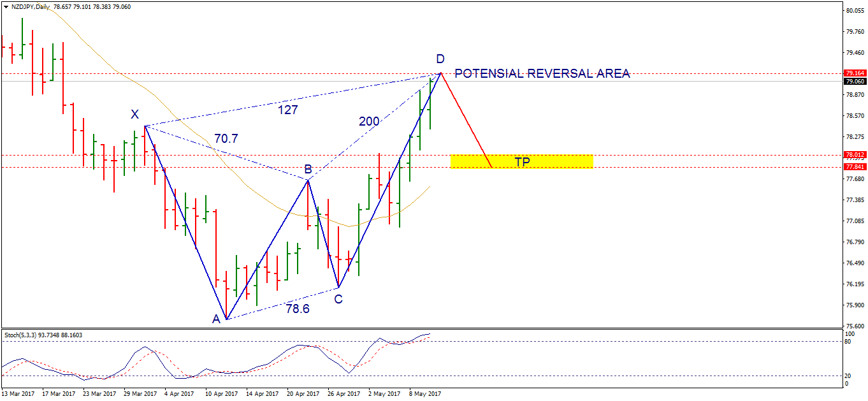The width and height of the screenshot is (868, 401).
Task: Click the 78.6 ratio label
Action: click(297, 309)
